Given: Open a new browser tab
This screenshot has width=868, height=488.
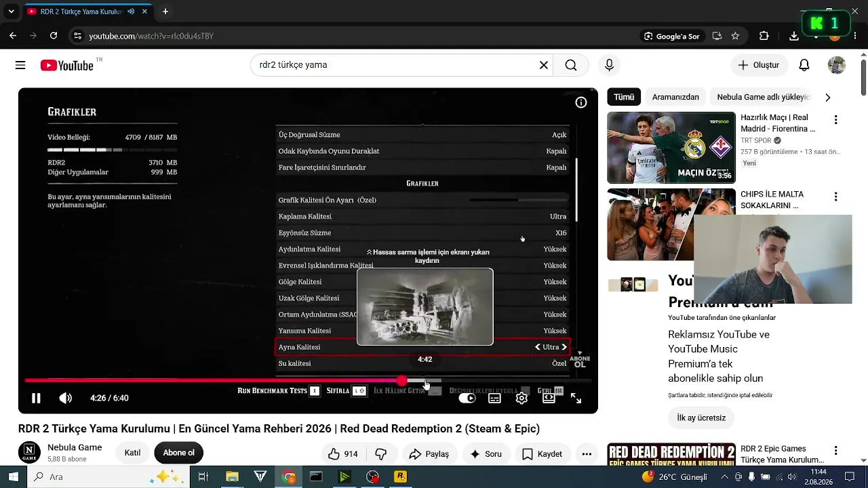Looking at the screenshot, I should [x=165, y=12].
